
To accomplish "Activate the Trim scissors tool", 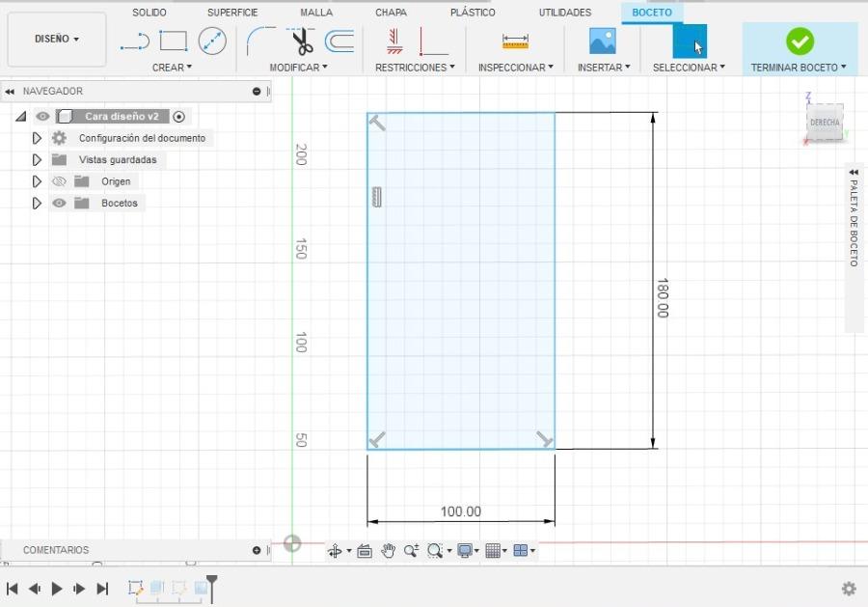I will [x=302, y=41].
